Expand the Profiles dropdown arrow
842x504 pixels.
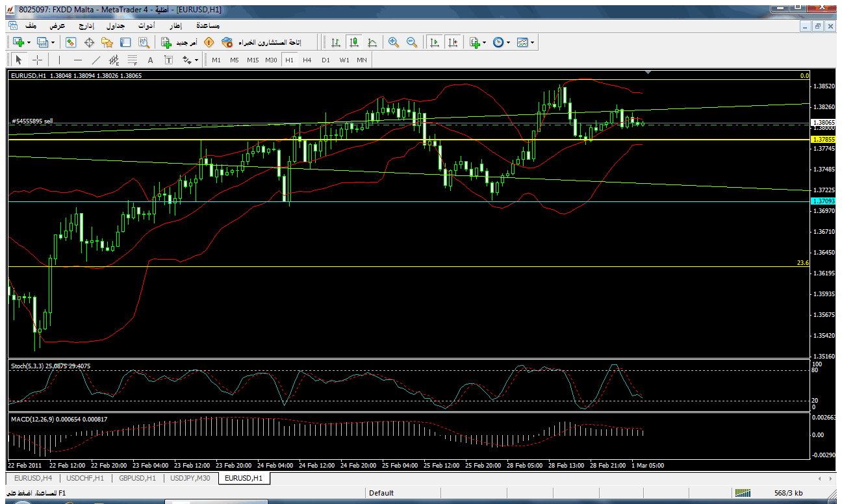[53, 42]
